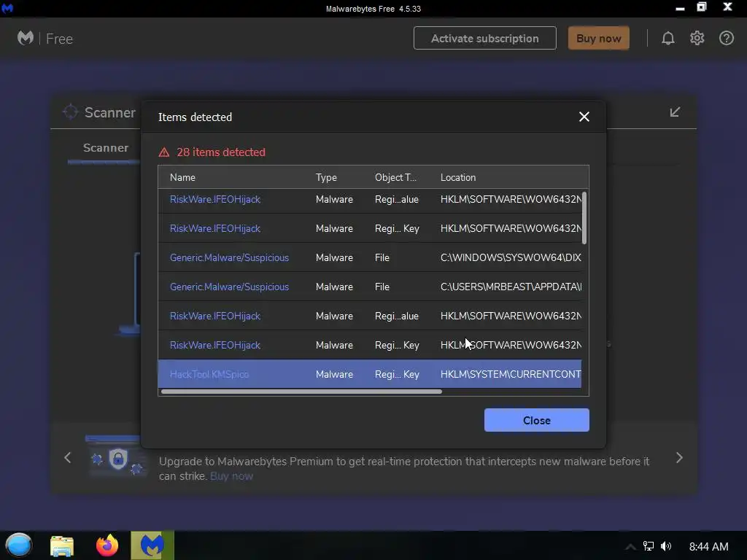Viewport: 747px width, 560px height.
Task: Go to previous promo banner arrow
Action: 68,458
